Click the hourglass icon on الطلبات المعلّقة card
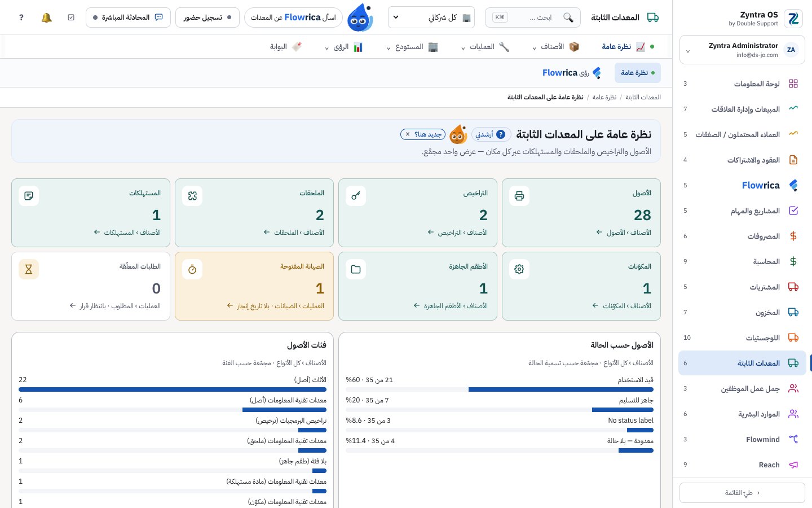Image resolution: width=812 pixels, height=508 pixels. tap(29, 269)
